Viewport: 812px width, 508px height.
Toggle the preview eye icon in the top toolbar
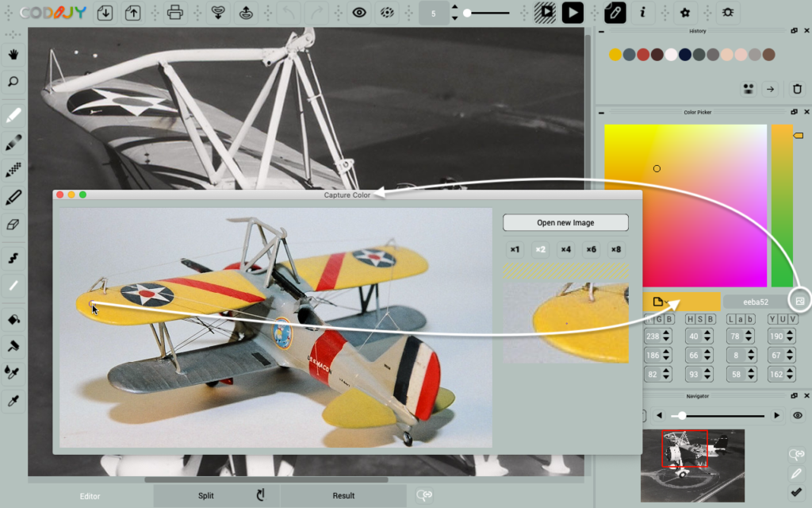[359, 13]
